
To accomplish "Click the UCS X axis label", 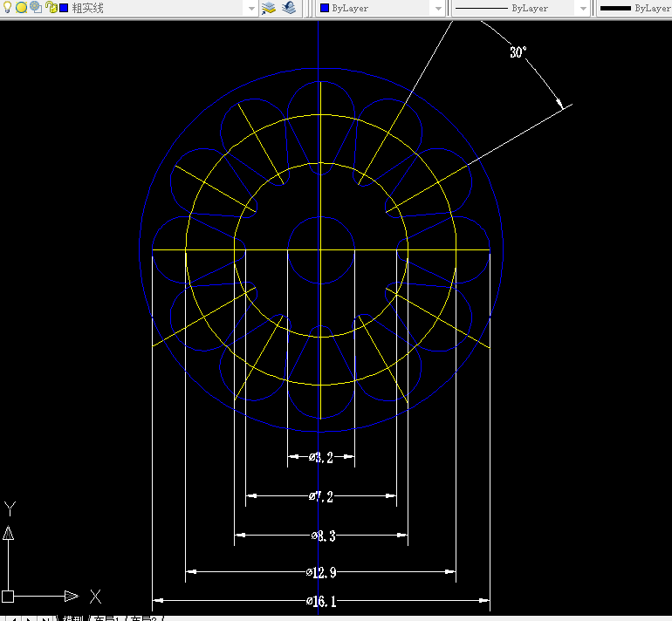I will (96, 597).
